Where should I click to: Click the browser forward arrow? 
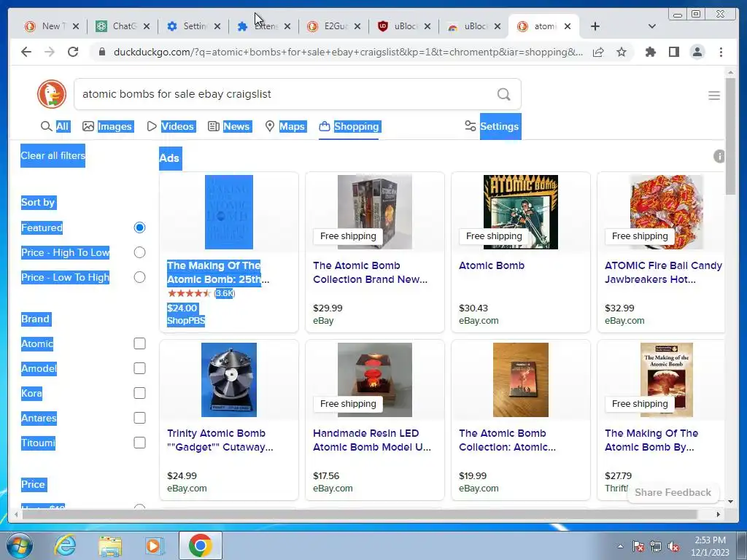pyautogui.click(x=50, y=52)
